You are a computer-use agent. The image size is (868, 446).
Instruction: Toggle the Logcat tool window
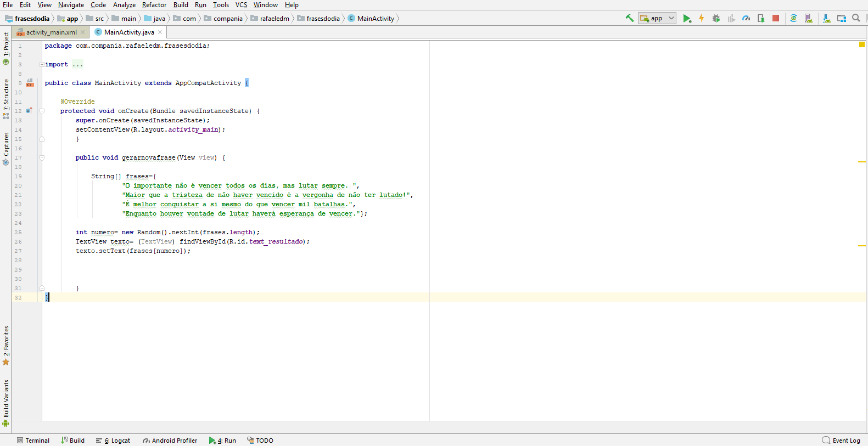click(x=113, y=441)
